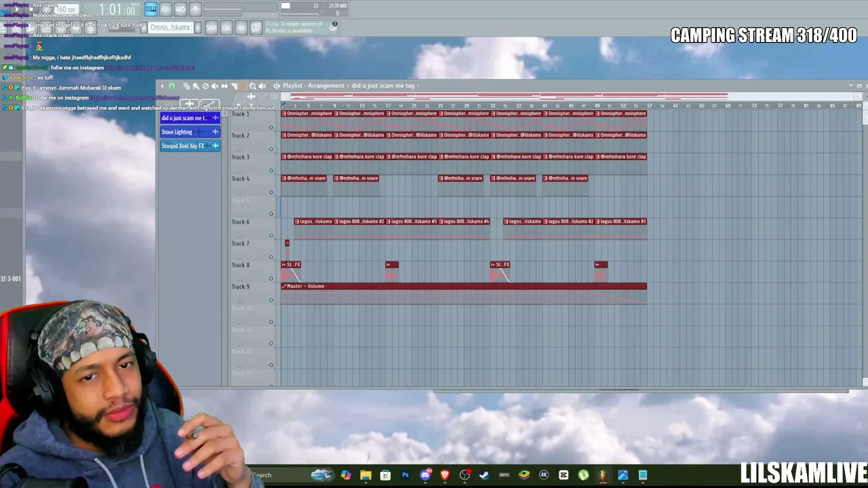Open the Omnis..lskamx pattern selector
The width and height of the screenshot is (868, 488).
170,28
